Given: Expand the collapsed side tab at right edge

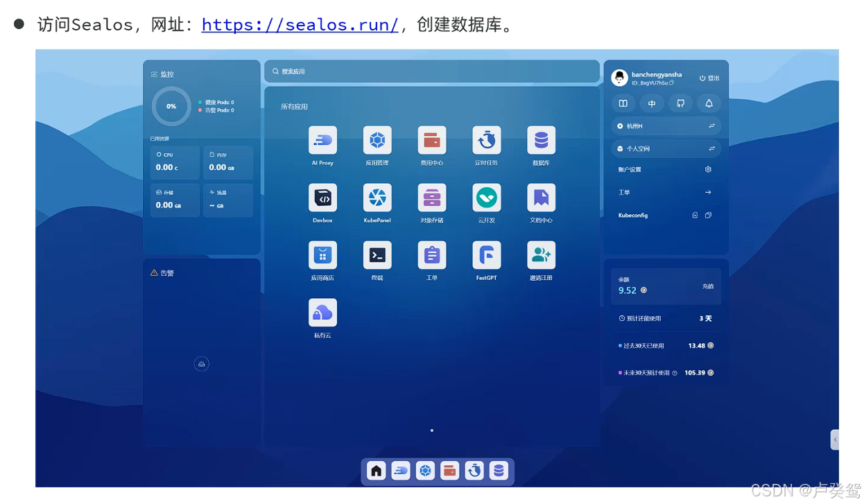Looking at the screenshot, I should [x=835, y=440].
